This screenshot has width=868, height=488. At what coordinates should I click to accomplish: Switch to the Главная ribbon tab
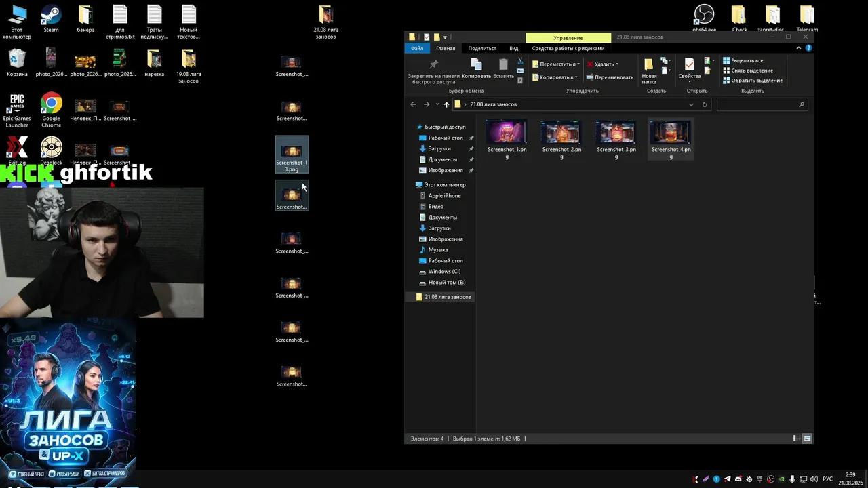(x=446, y=49)
